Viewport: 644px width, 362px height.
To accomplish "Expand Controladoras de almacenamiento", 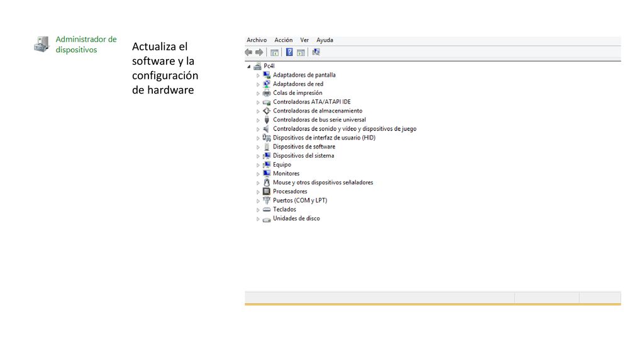I will pos(258,111).
